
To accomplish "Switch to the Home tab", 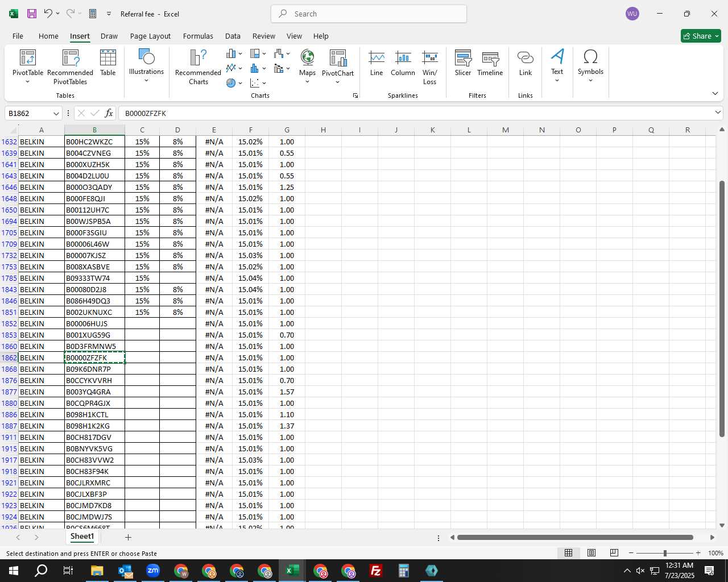I will pos(48,36).
